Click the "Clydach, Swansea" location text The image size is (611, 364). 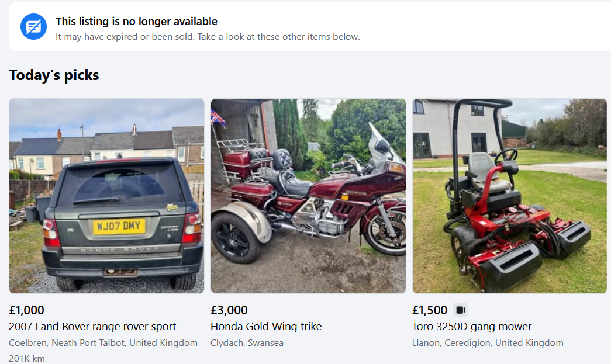tap(247, 343)
